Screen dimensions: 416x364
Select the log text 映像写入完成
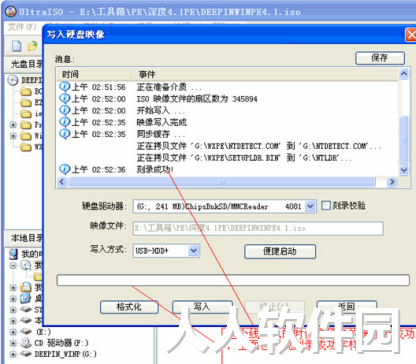pyautogui.click(x=162, y=122)
